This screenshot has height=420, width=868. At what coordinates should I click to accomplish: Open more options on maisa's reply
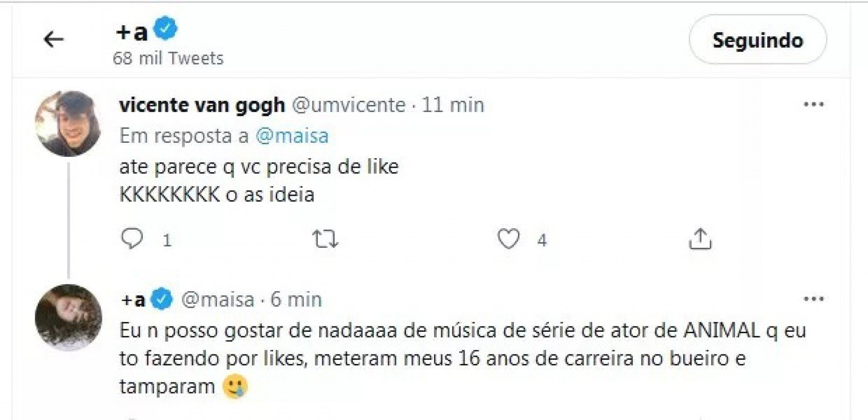813,299
